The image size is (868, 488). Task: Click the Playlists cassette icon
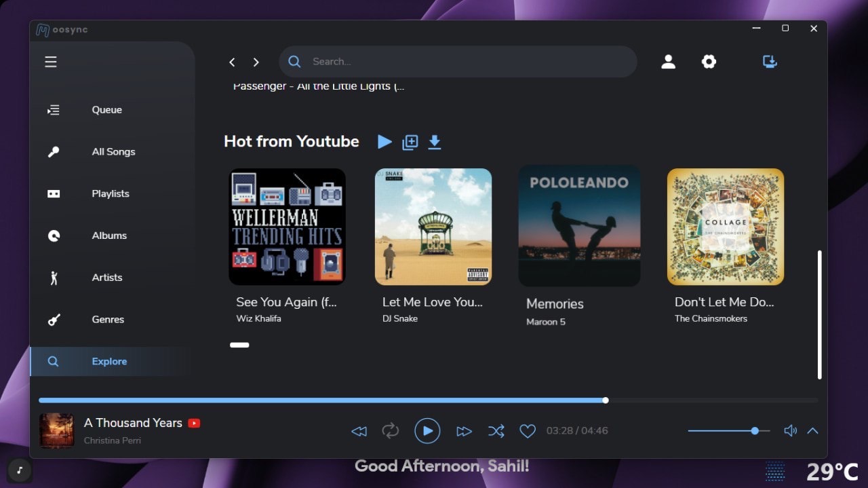pyautogui.click(x=54, y=193)
